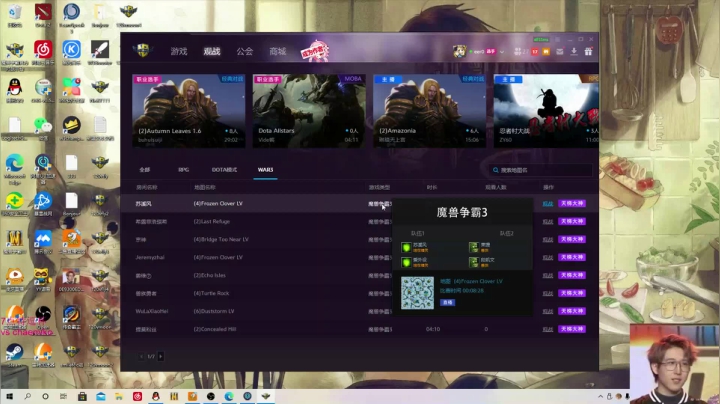720x404 pixels.
Task: Click purple 天梯大神 button in (2)Last Refuge row
Action: [x=572, y=221]
